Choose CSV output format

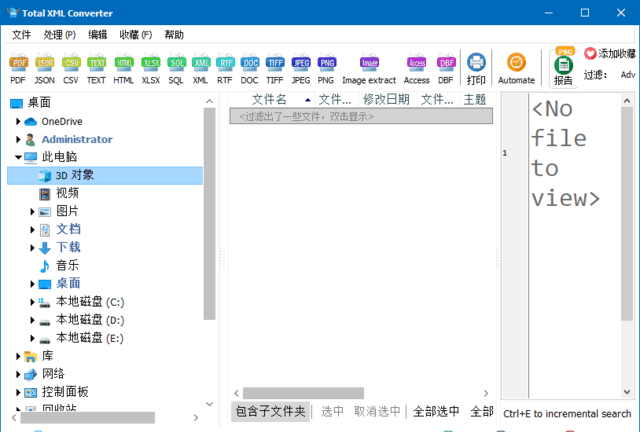click(x=71, y=68)
